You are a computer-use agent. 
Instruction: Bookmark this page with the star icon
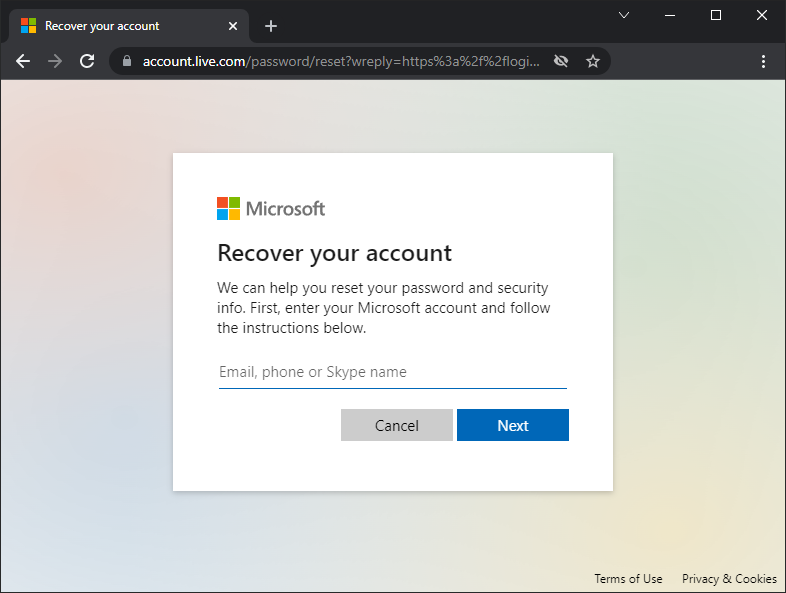pyautogui.click(x=593, y=61)
